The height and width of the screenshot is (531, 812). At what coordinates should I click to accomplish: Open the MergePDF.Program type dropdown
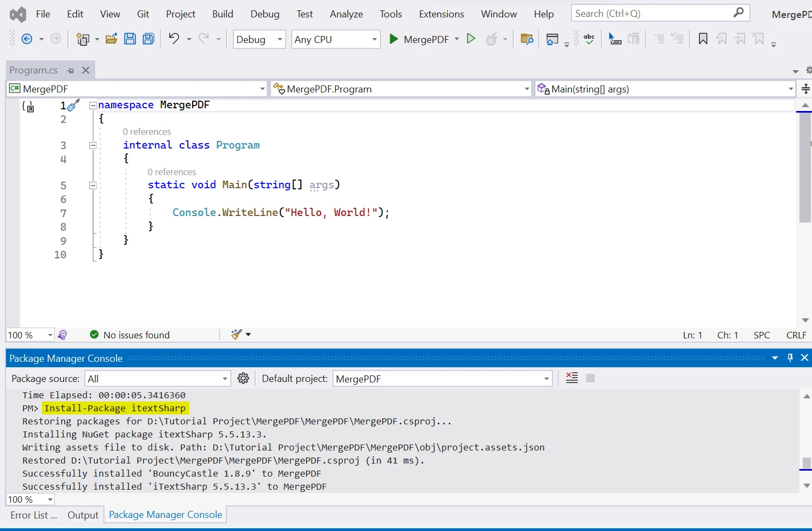click(x=401, y=89)
